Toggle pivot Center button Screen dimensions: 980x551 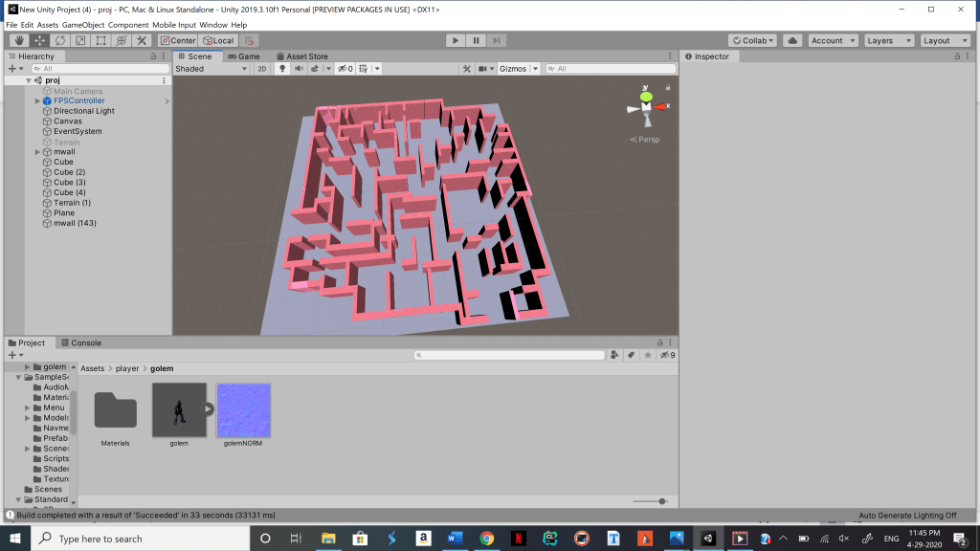click(x=178, y=40)
